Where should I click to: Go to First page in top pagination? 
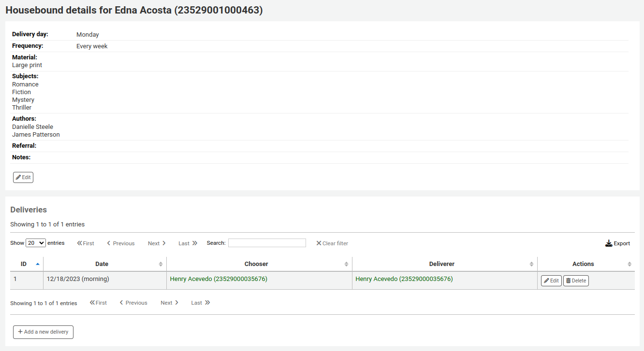pyautogui.click(x=86, y=243)
